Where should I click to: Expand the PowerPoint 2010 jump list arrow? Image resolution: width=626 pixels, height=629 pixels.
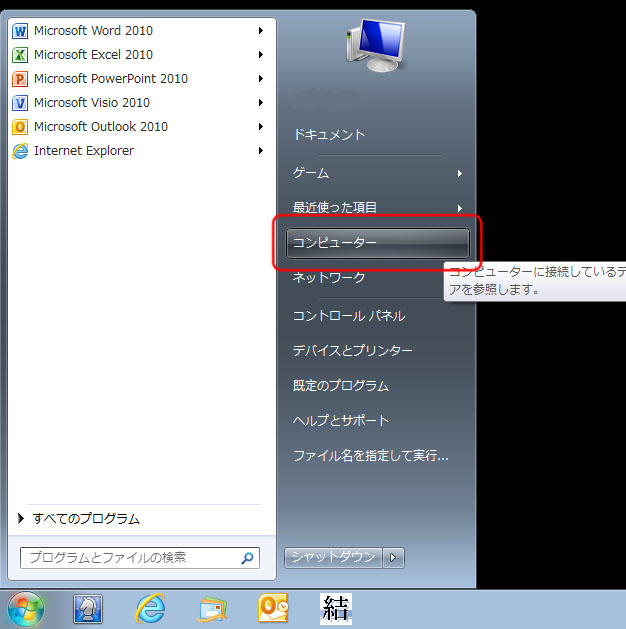(x=261, y=79)
